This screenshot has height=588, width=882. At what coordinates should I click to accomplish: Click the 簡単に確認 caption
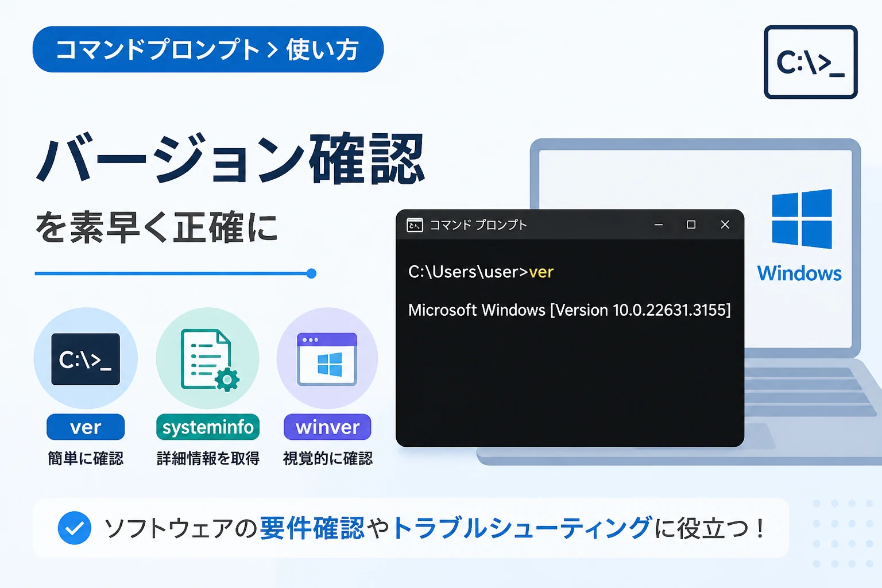[x=86, y=458]
